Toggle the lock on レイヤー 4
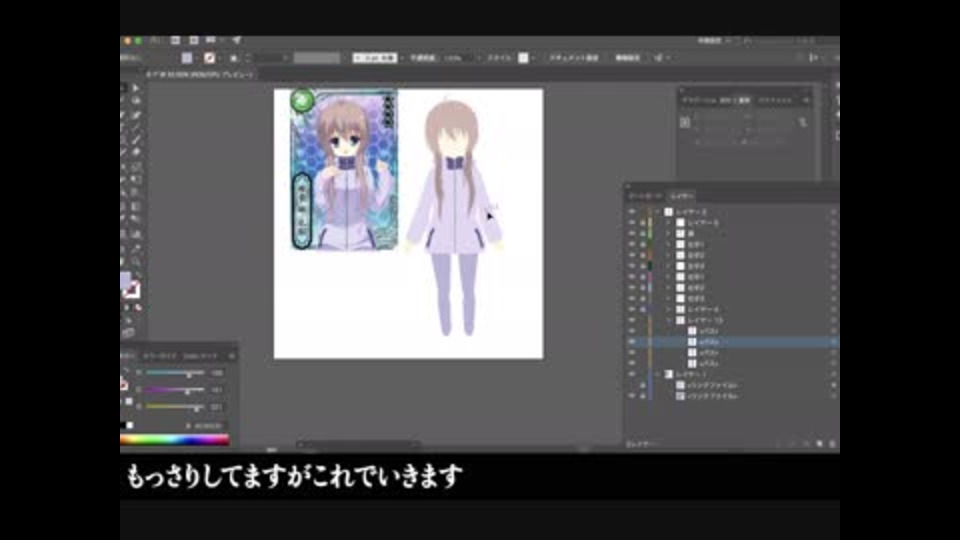960x540 pixels. tap(642, 309)
